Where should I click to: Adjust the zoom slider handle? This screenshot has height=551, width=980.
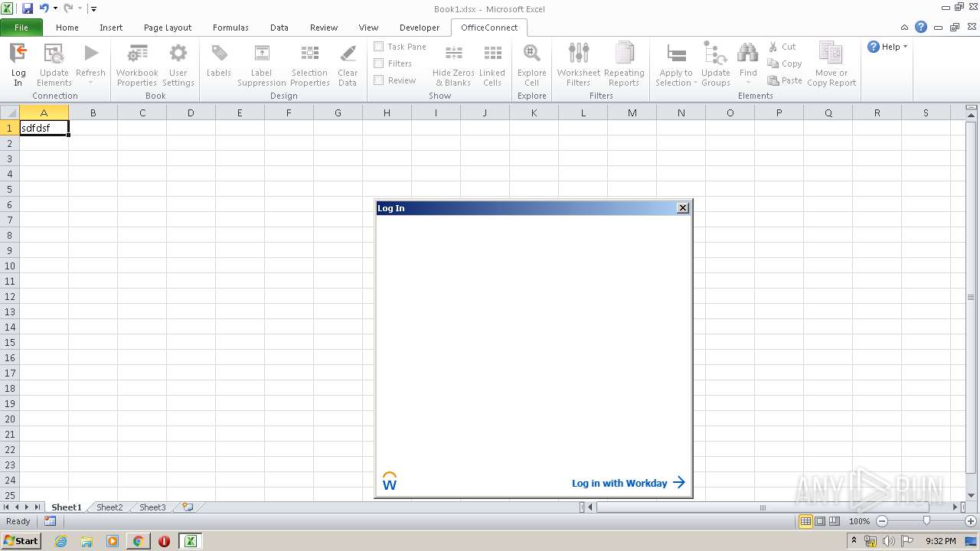click(926, 521)
